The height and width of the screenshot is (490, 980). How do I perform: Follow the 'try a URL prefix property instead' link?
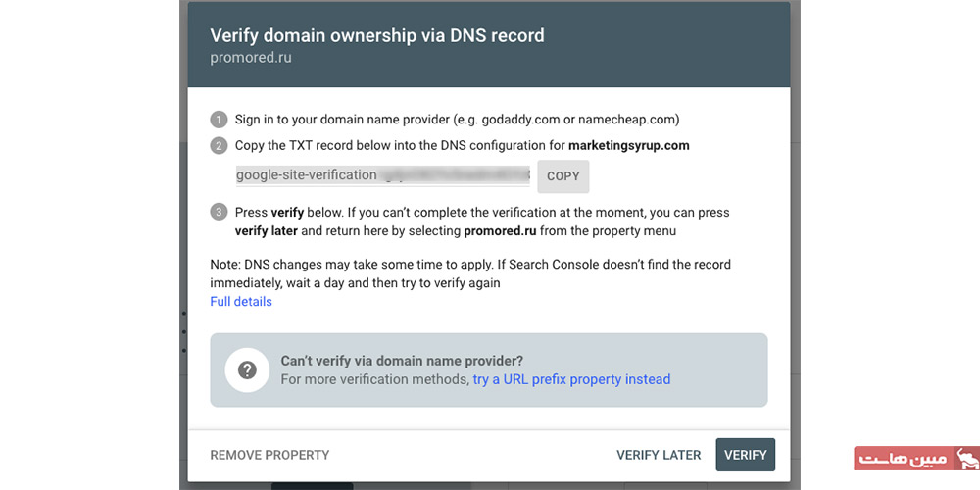pos(571,379)
